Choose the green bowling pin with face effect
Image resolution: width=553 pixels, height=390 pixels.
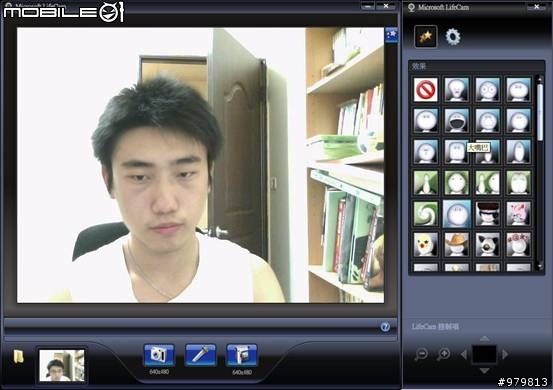tap(487, 183)
